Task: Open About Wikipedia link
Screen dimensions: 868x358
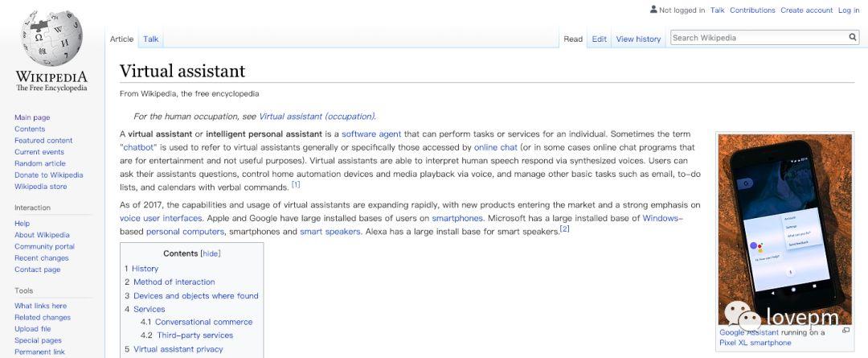Action: pyautogui.click(x=42, y=235)
